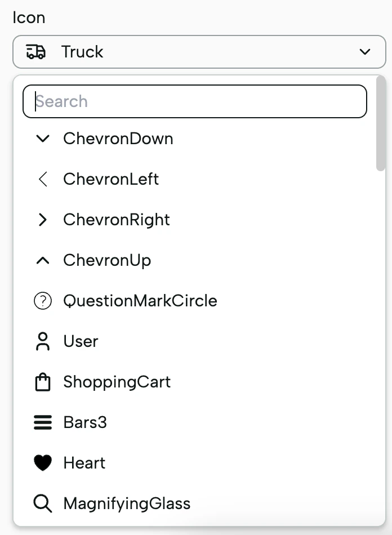The height and width of the screenshot is (535, 392).
Task: Pick QuestionMarkCircle from the results
Action: [140, 301]
